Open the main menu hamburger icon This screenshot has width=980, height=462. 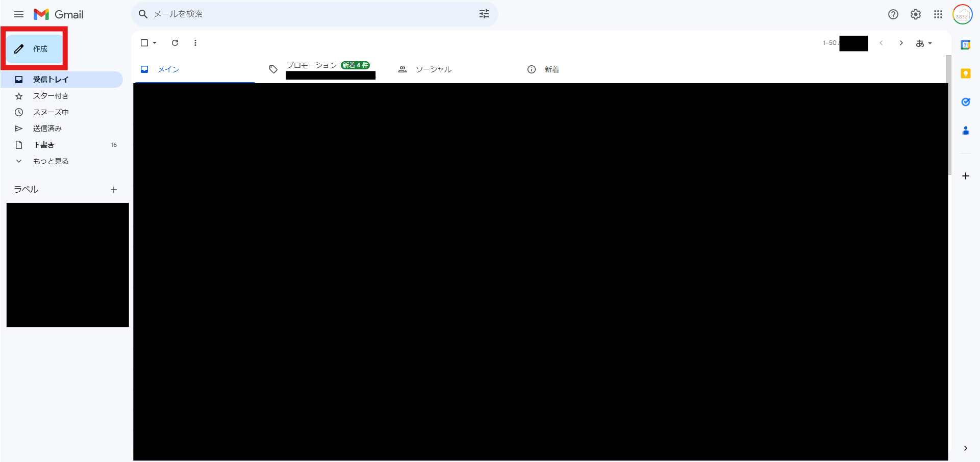(19, 14)
